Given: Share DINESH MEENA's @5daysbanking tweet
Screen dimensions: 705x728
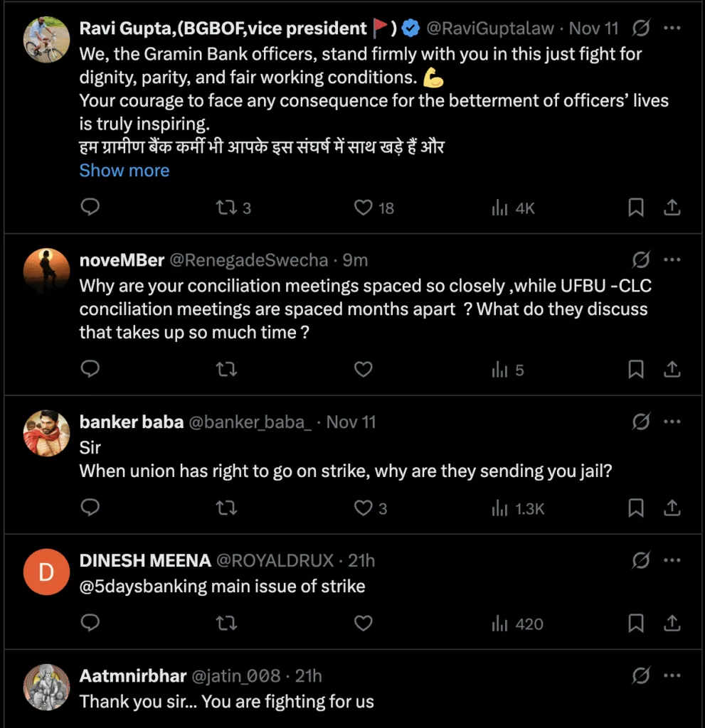Looking at the screenshot, I should pos(672,623).
